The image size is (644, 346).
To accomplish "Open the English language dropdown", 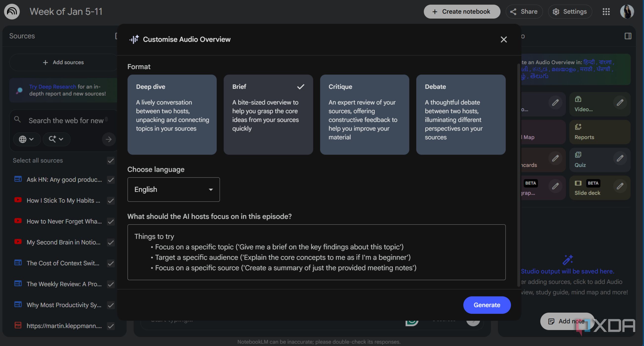I will 174,189.
